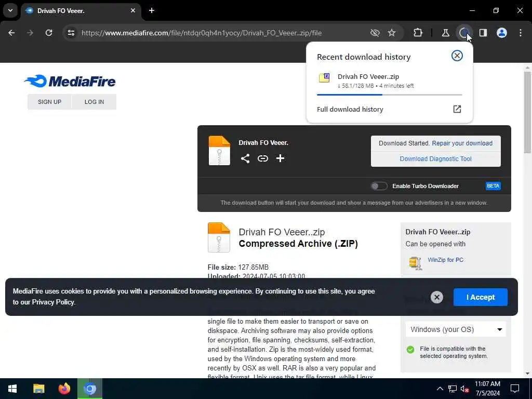Open the tab search dropdown arrow

[x=10, y=10]
